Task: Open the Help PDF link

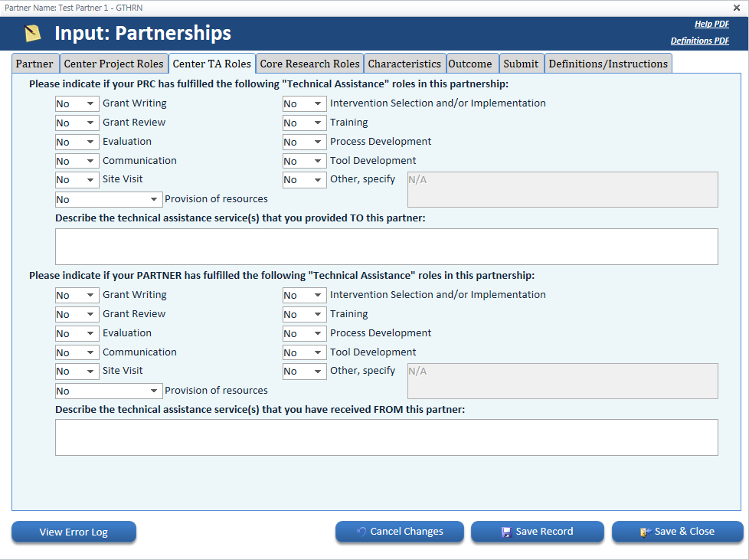Action: (711, 25)
